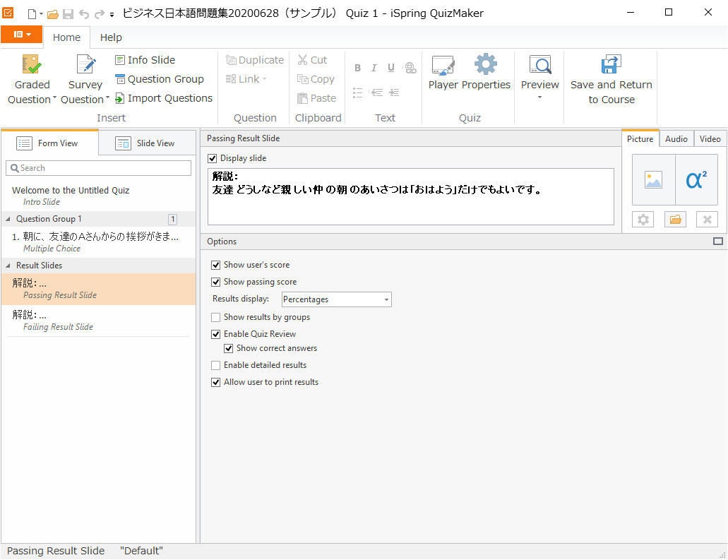Open the Results display Percentages dropdown
Viewport: 728px width, 560px height.
[x=336, y=299]
